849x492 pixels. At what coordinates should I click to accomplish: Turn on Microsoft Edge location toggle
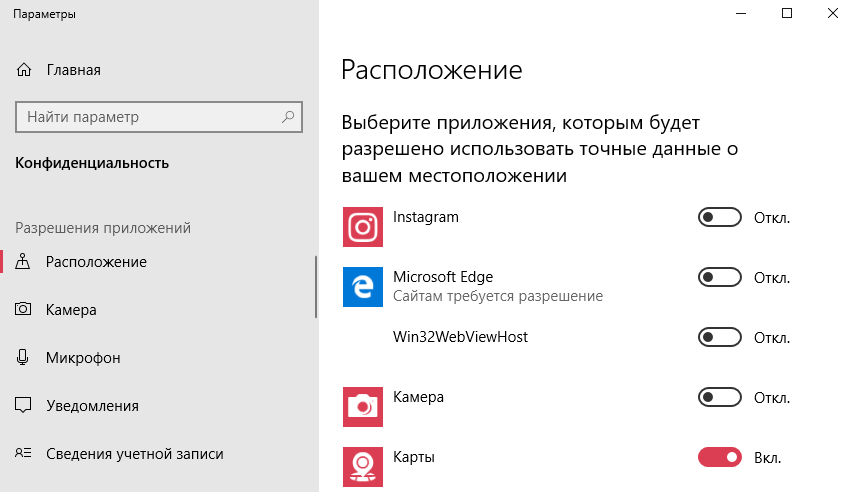[x=719, y=278]
